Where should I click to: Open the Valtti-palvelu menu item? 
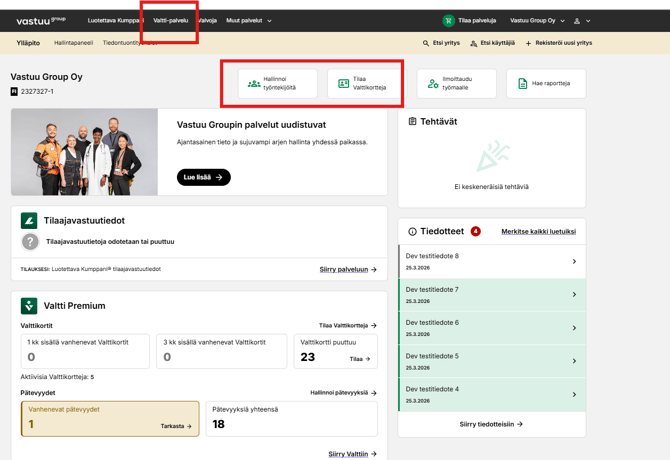tap(170, 21)
